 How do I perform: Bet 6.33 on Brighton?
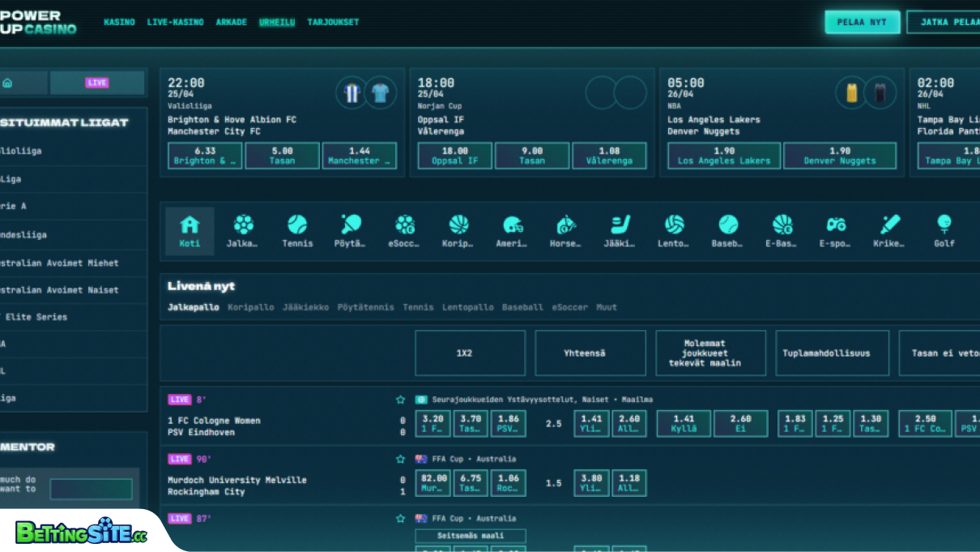point(205,156)
